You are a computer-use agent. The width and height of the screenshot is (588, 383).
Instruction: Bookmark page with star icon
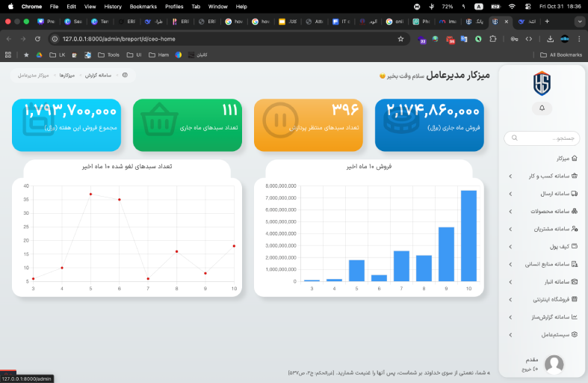point(400,39)
